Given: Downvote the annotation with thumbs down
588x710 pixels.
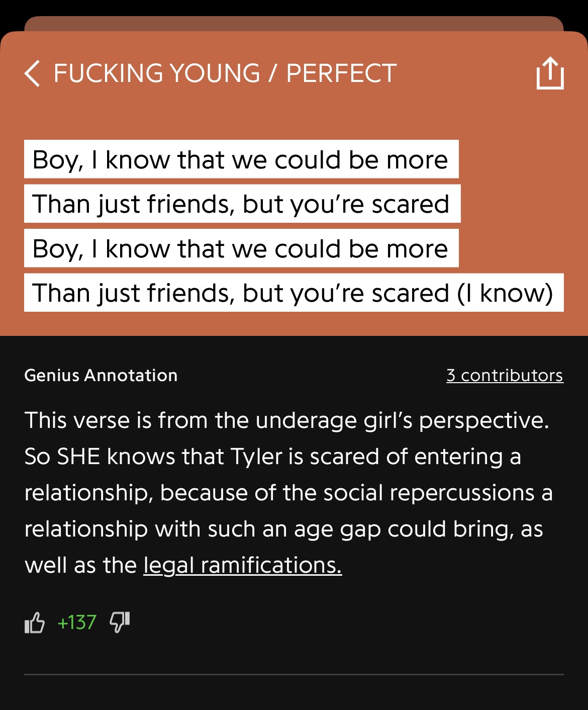Looking at the screenshot, I should click(120, 623).
